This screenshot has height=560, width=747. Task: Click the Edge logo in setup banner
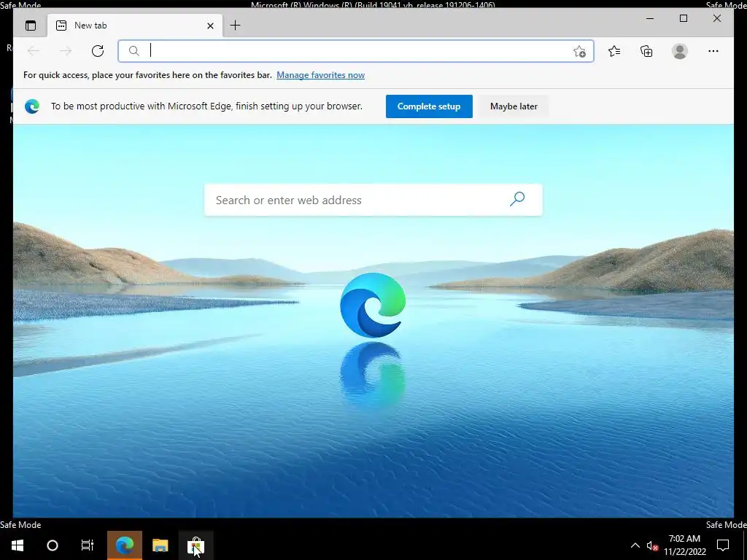point(32,106)
